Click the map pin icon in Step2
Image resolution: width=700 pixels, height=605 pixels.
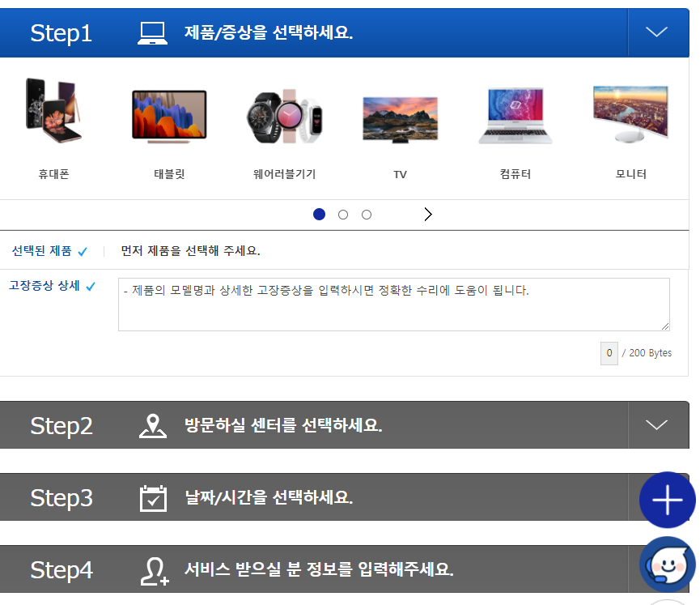pos(153,426)
